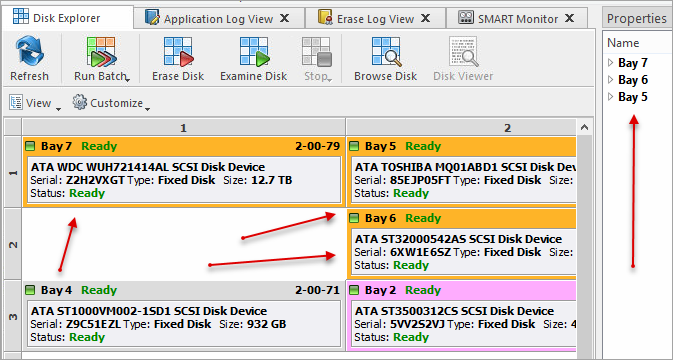Click ATA WDC WUH721414AL disk name
The image size is (673, 360).
[x=148, y=167]
